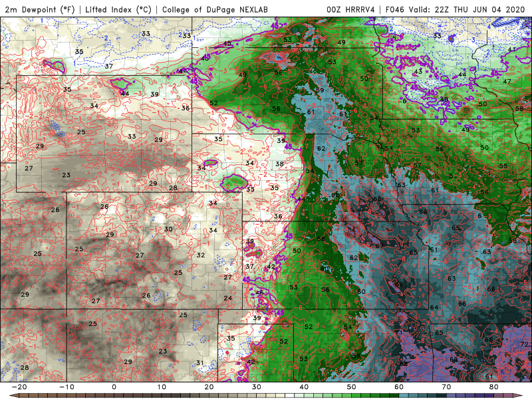The height and width of the screenshot is (399, 532).
Task: Click the dewpoint value '67' on the map
Action: pos(379,245)
